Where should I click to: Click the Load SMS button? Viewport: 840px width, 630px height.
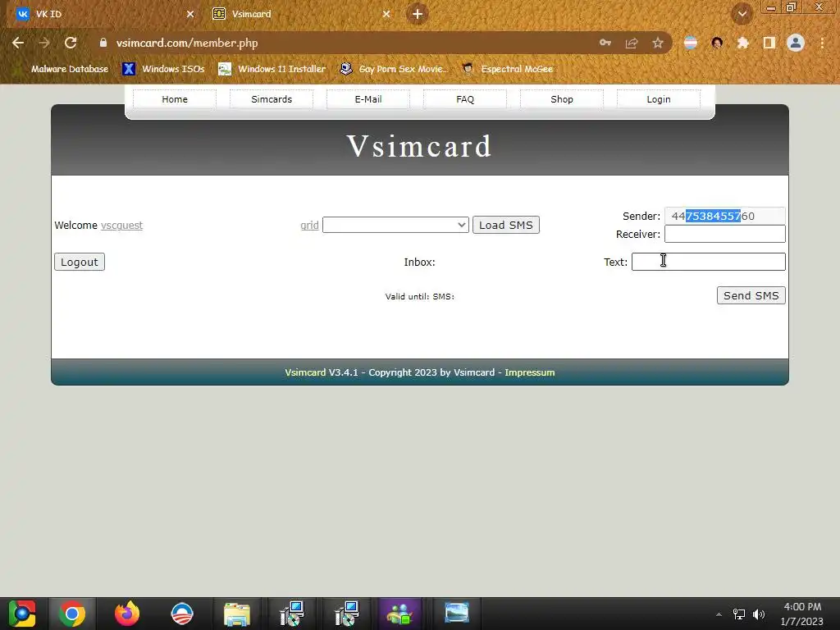tap(505, 225)
